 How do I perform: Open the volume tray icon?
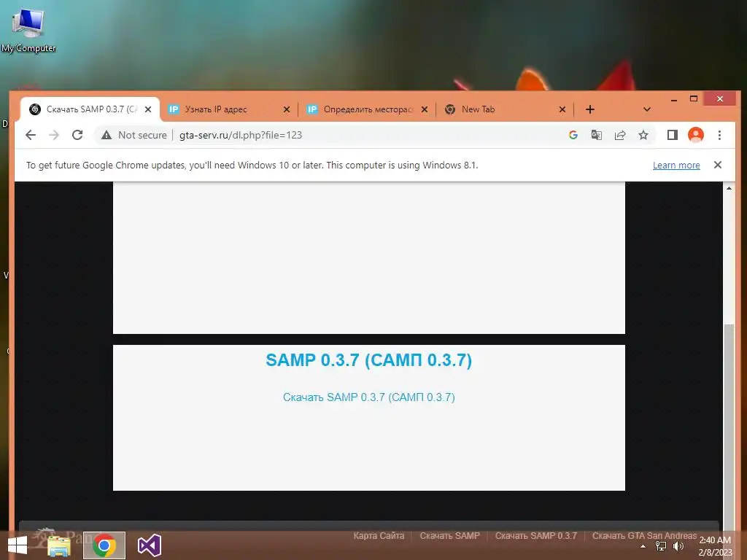[678, 546]
